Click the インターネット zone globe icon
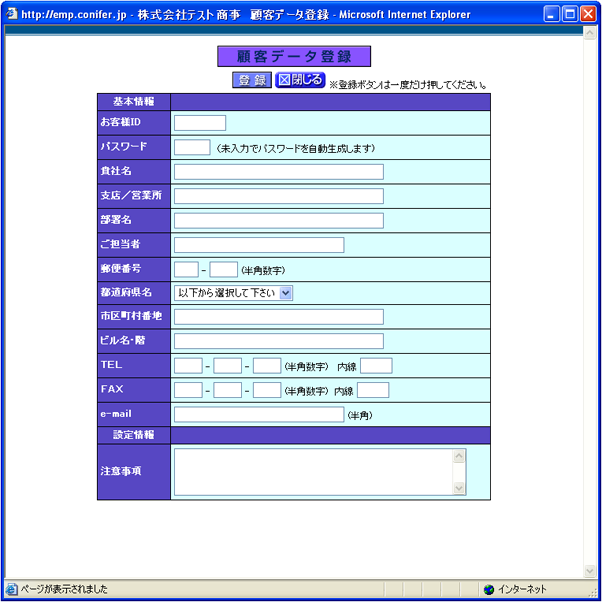Image resolution: width=602 pixels, height=602 pixels. 489,589
